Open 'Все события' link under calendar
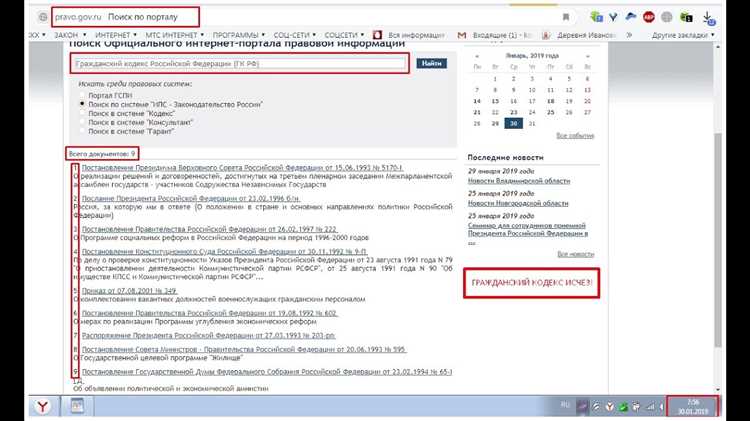This screenshot has height=421, width=750. [575, 135]
